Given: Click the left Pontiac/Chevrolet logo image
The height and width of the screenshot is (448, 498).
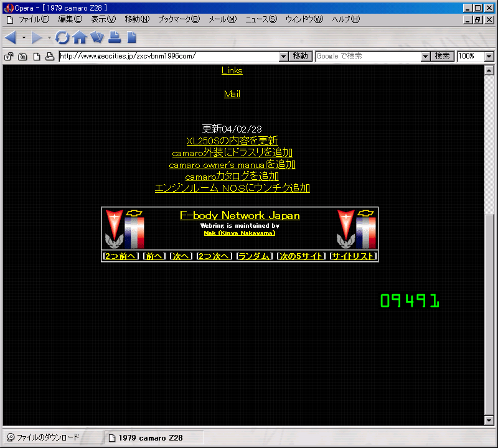Looking at the screenshot, I should [125, 229].
